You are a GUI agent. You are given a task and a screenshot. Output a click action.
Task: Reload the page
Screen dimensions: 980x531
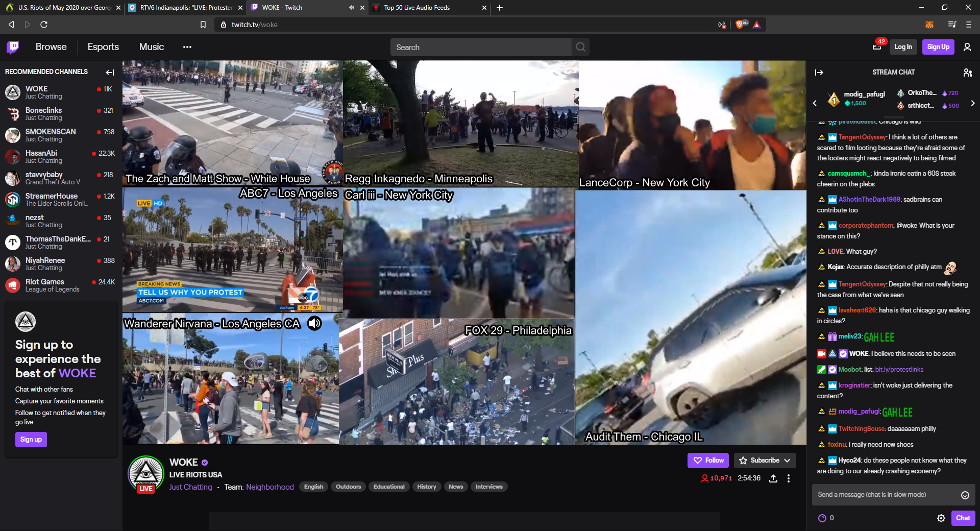[x=44, y=25]
